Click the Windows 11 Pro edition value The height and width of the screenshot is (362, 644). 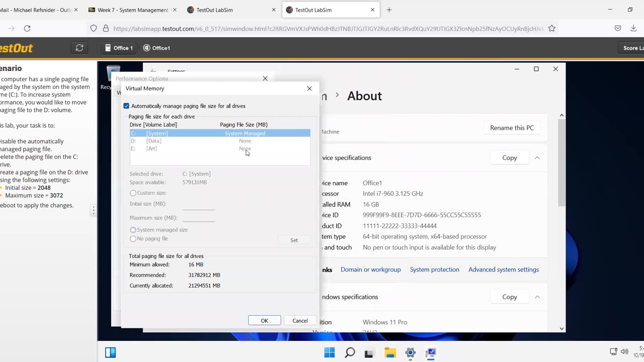pyautogui.click(x=385, y=322)
